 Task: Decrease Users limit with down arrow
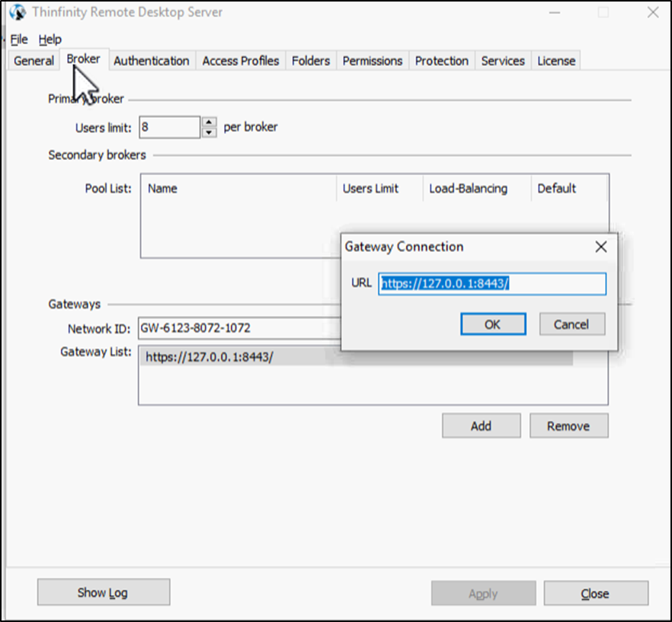[210, 132]
